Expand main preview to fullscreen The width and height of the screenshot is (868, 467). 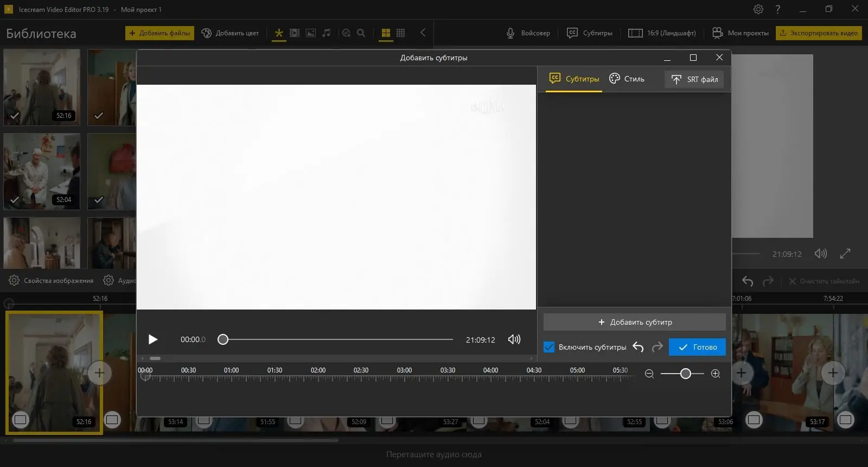coord(845,254)
